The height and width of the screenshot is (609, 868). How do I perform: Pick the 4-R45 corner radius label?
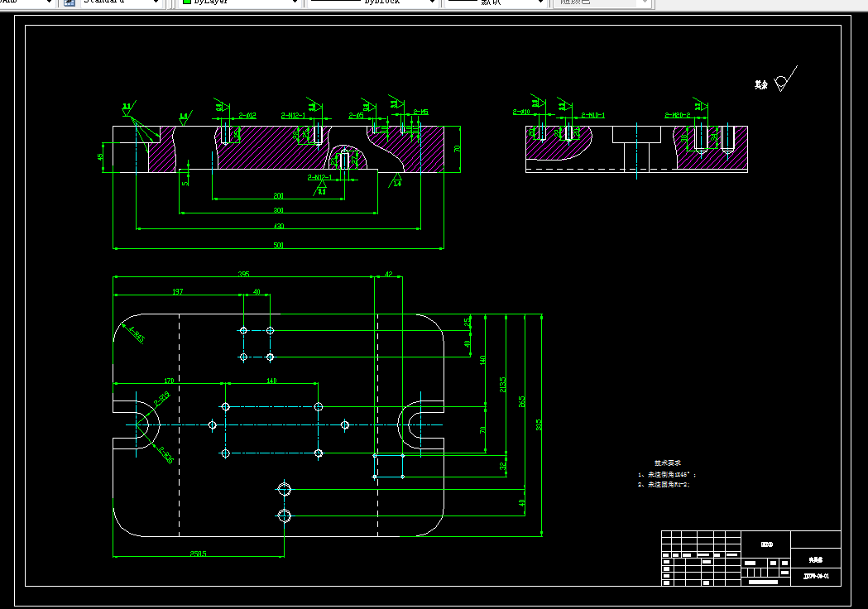pyautogui.click(x=137, y=335)
